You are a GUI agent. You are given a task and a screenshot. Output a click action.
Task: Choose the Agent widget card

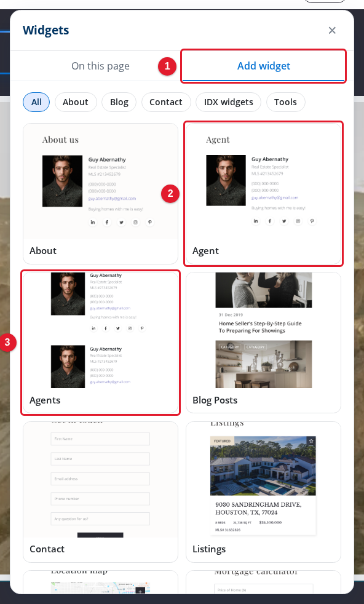click(x=263, y=194)
